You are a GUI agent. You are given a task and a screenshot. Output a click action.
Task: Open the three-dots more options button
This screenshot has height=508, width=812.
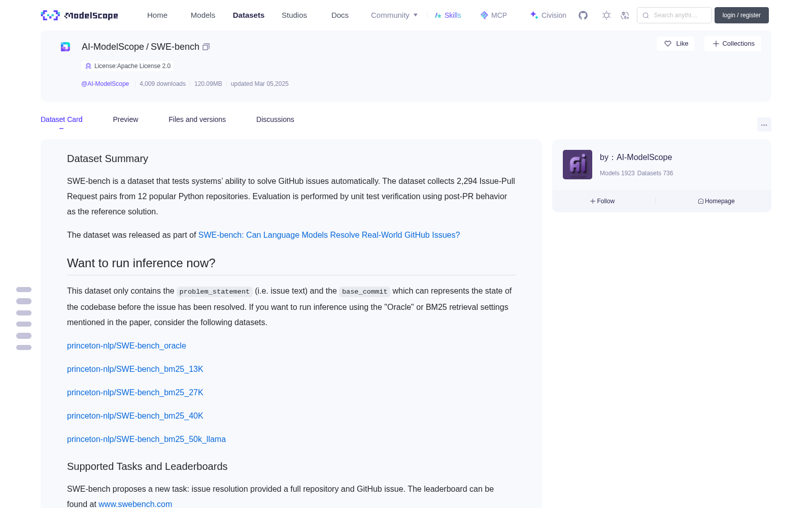(x=764, y=124)
